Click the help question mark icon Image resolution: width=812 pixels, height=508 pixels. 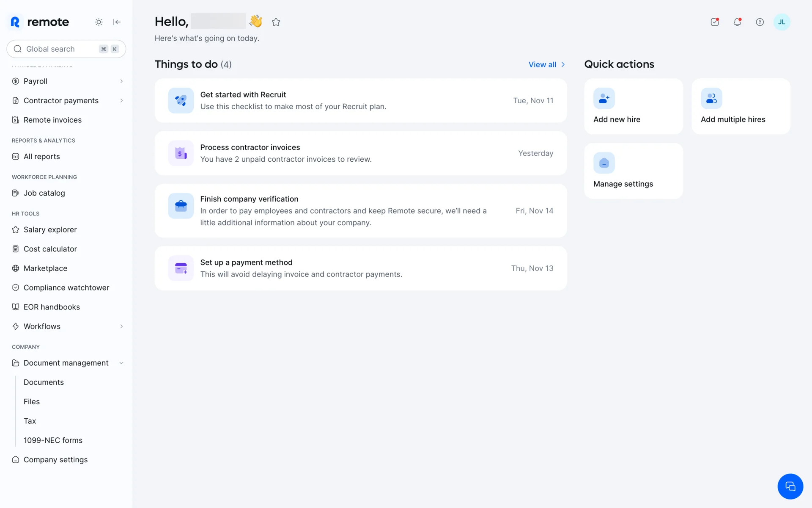pos(760,22)
